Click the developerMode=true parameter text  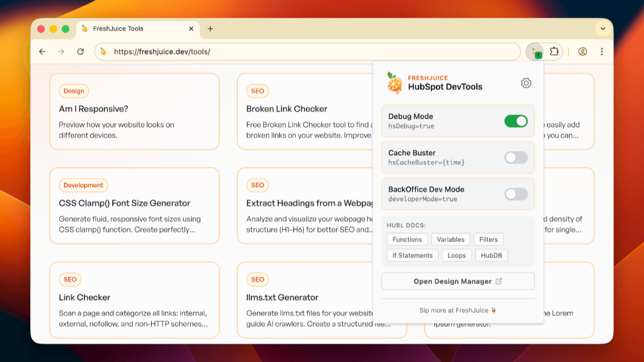point(423,199)
